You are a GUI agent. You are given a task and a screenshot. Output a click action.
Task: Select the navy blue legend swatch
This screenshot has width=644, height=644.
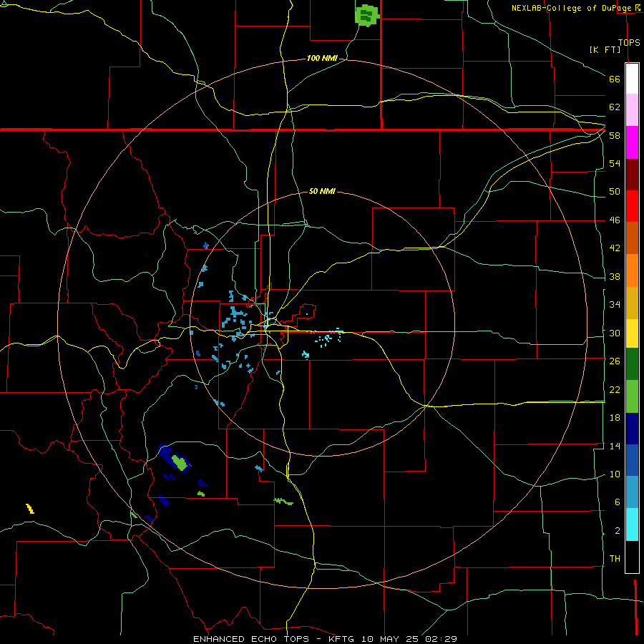(x=632, y=429)
